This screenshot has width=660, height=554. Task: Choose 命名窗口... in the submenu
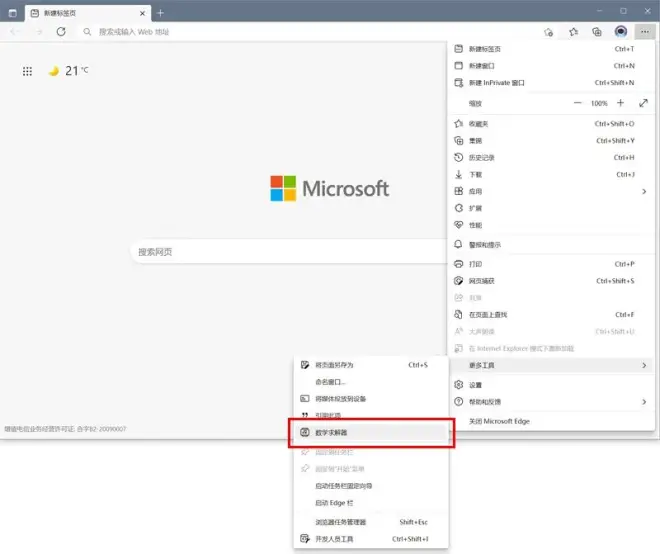click(x=371, y=382)
